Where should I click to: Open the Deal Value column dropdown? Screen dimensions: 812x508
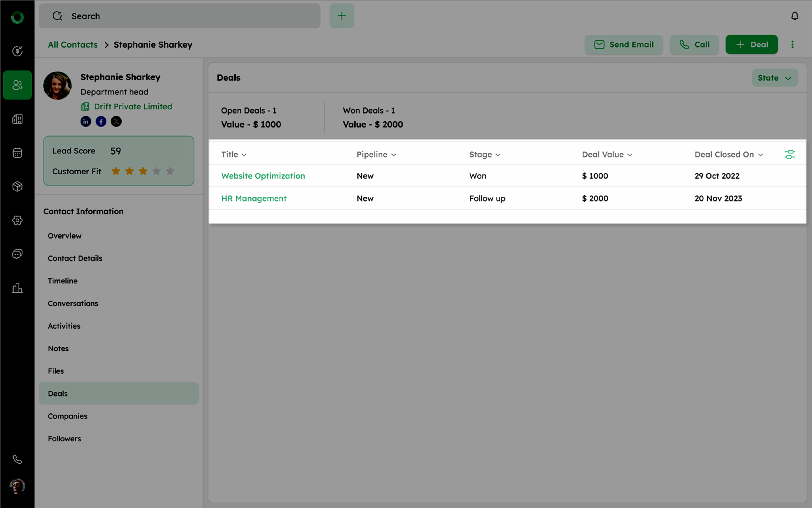[630, 155]
